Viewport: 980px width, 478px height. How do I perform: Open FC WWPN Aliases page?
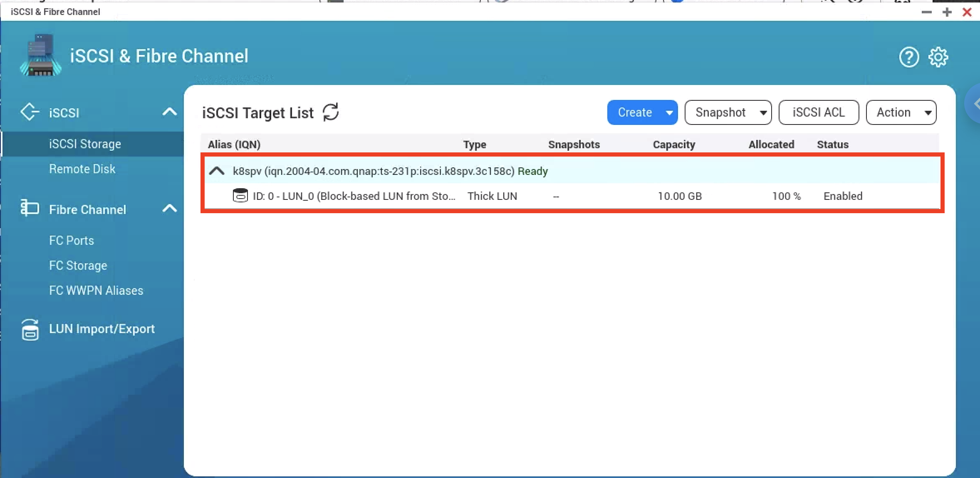[96, 291]
